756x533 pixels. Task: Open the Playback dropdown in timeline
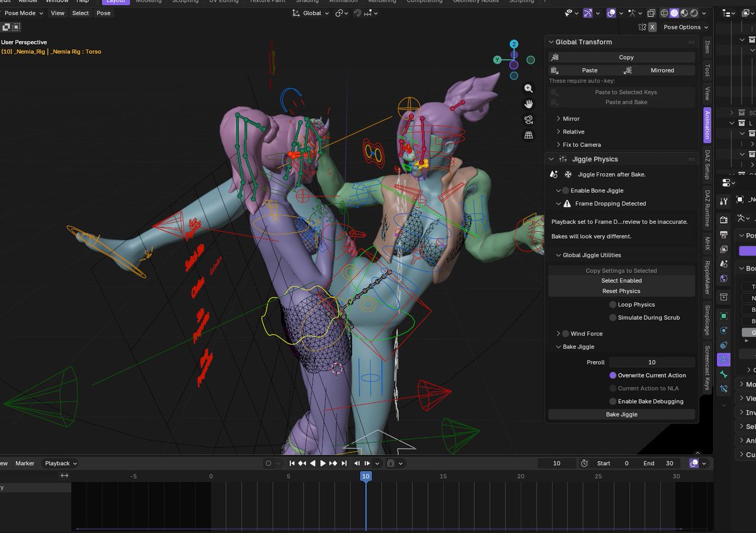60,463
